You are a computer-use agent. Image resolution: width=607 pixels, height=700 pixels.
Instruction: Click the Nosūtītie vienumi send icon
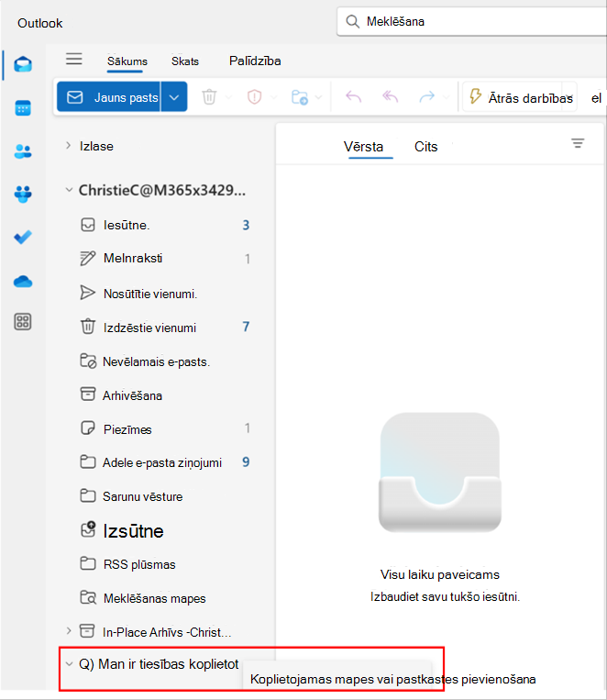tap(87, 293)
